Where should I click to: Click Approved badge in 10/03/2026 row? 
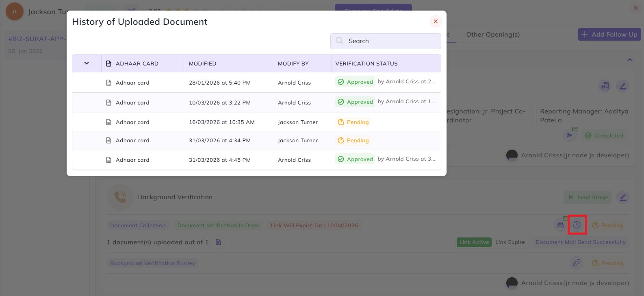(355, 102)
